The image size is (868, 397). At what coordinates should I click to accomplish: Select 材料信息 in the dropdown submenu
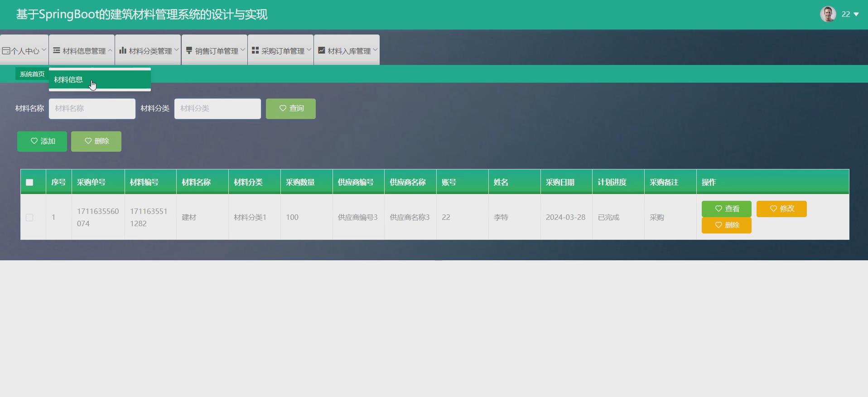tap(100, 80)
